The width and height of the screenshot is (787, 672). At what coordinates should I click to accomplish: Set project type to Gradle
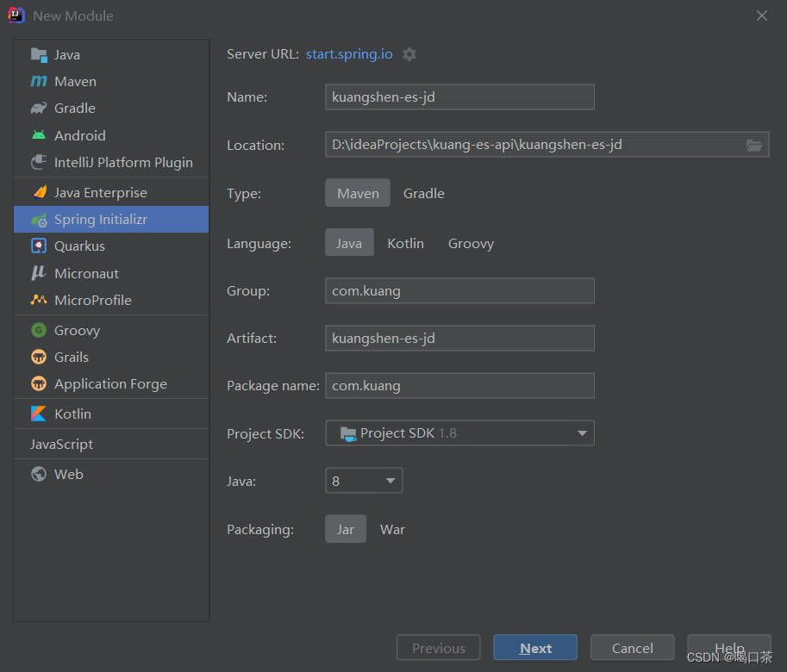[x=424, y=193]
